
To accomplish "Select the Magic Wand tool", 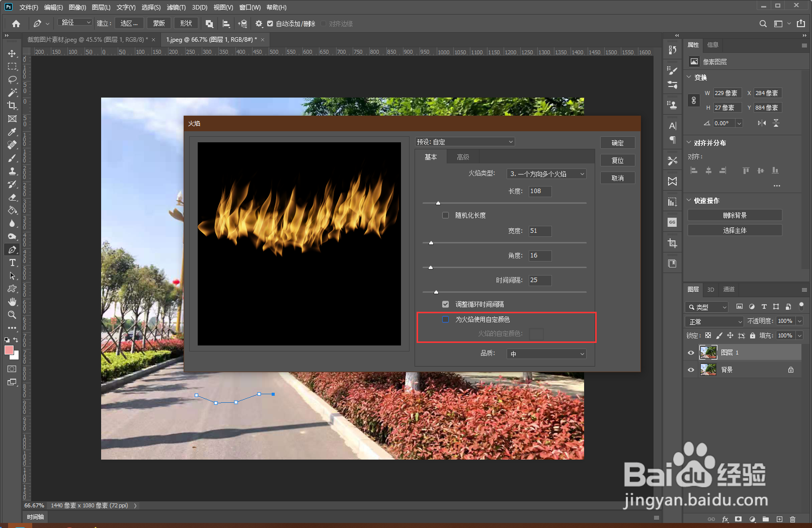I will tap(12, 93).
